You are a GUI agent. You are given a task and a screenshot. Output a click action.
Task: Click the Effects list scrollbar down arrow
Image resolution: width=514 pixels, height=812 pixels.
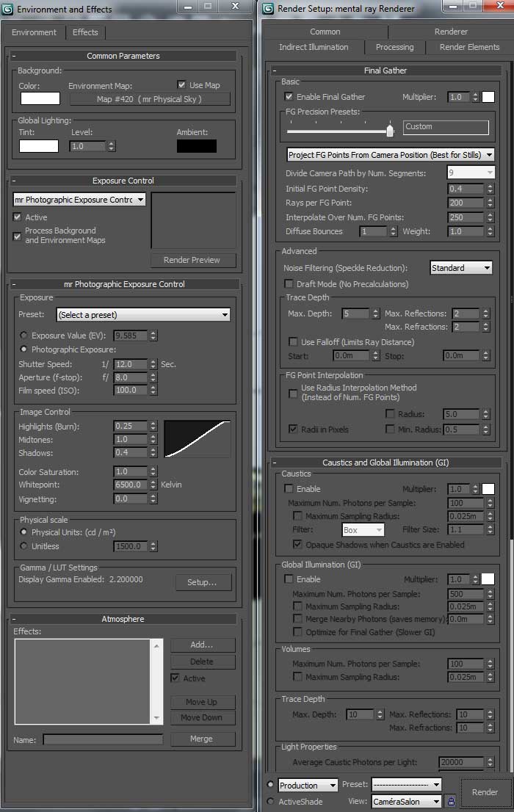(156, 718)
